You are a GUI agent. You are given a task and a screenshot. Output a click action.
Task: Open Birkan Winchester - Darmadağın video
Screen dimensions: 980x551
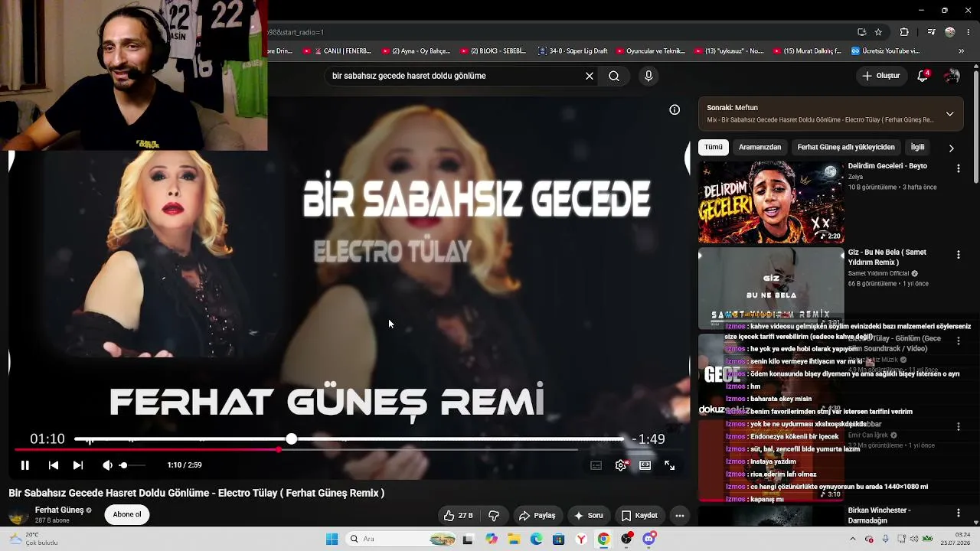click(x=879, y=515)
